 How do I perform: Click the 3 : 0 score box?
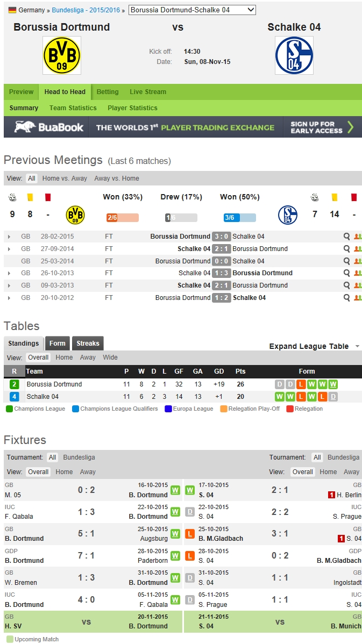[221, 237]
